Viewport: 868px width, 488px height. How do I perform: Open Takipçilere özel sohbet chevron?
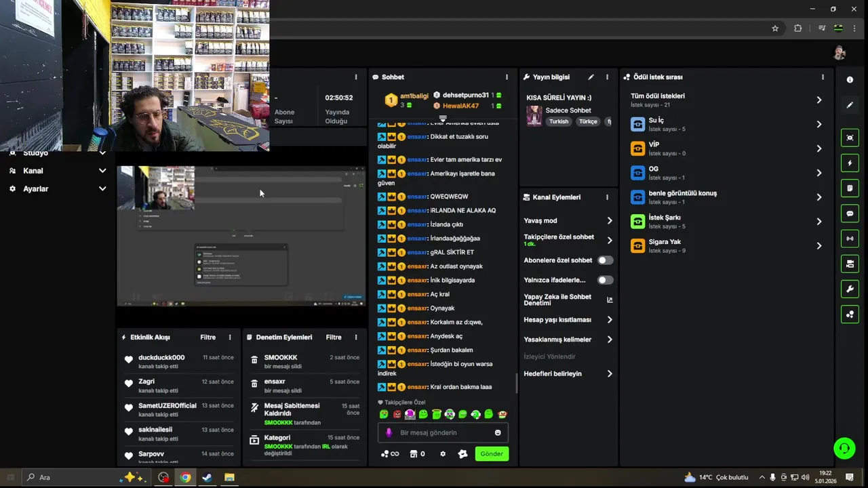tap(609, 240)
